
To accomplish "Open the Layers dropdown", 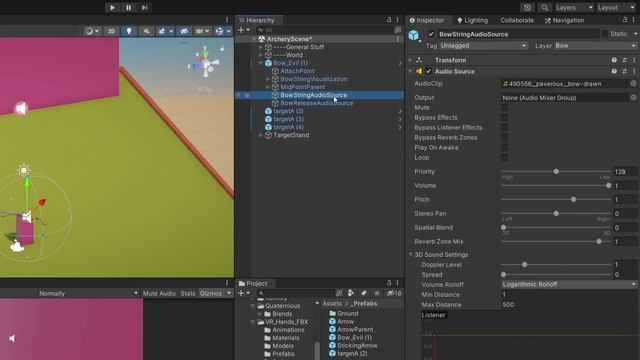I will 574,8.
